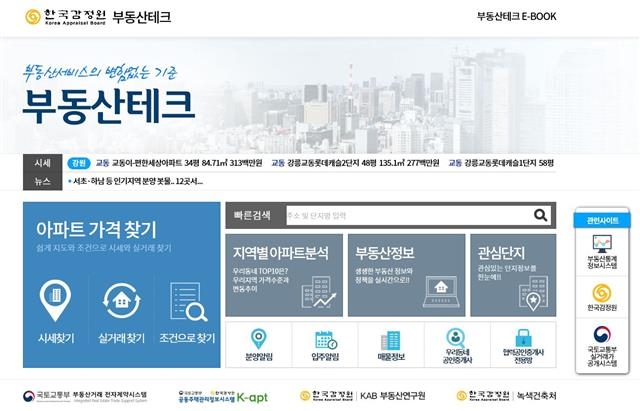Open 국토교통부 실거래가 공개시스템

tap(602, 344)
